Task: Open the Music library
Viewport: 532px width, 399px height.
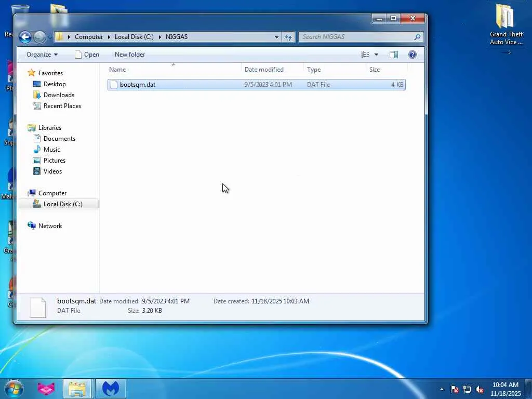Action: [51, 149]
